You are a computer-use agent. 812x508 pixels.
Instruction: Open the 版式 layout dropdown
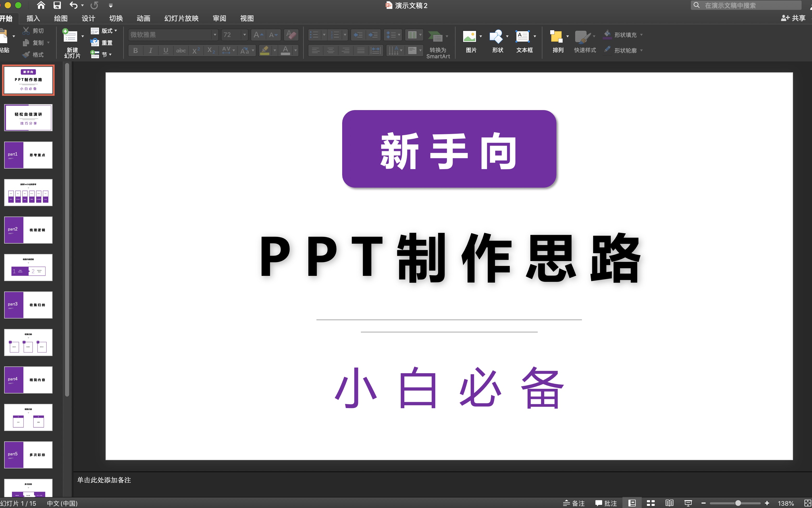[x=104, y=30]
